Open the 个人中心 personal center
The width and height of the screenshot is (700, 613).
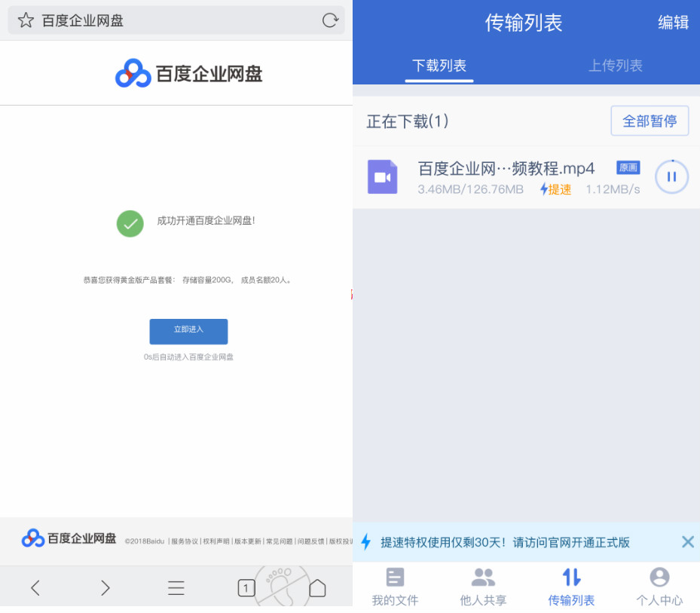(659, 586)
